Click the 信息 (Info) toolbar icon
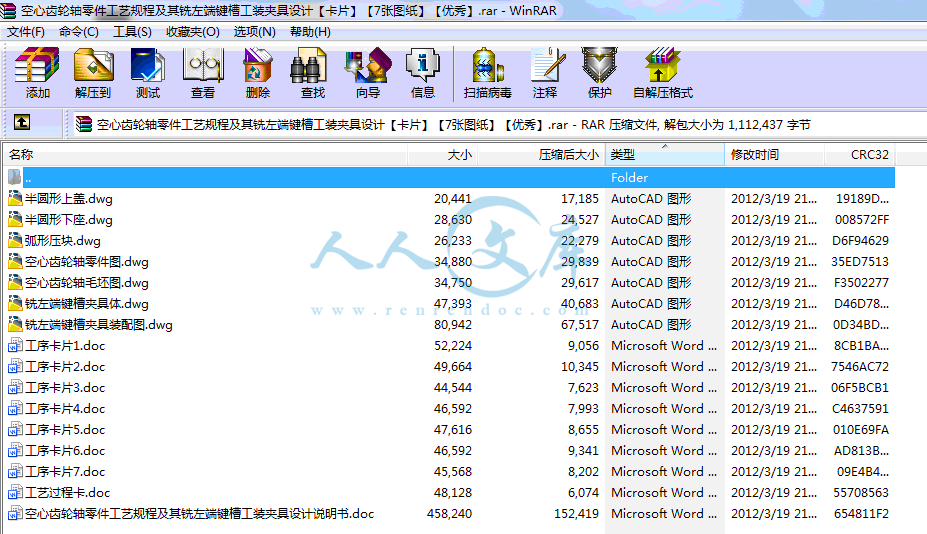The width and height of the screenshot is (927, 534). point(423,65)
